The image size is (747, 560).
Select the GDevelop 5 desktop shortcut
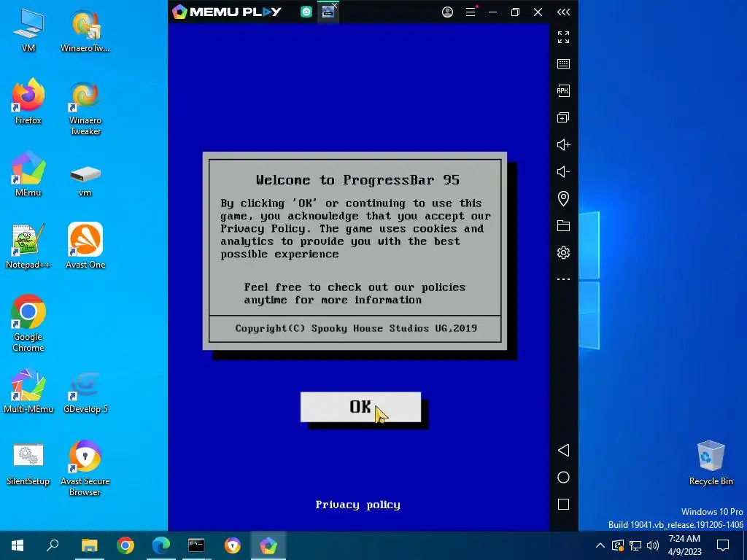pyautogui.click(x=85, y=392)
